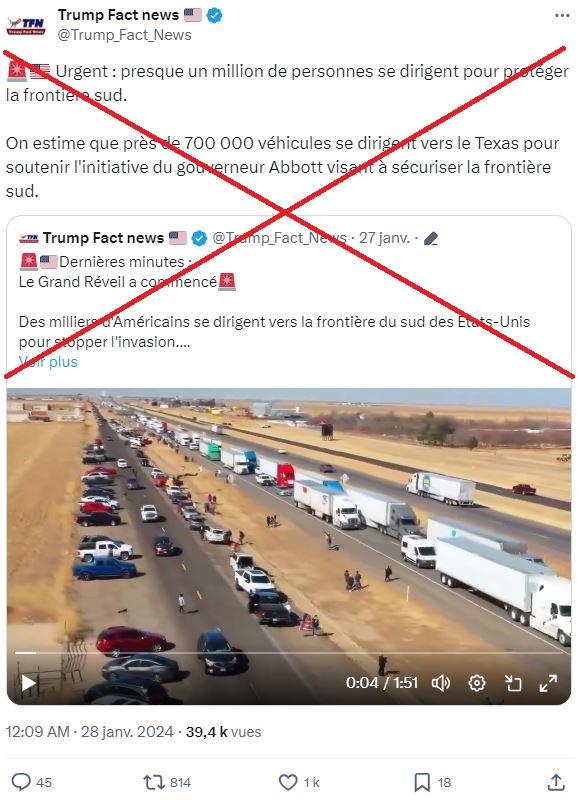Expand quoted tweet with Voir plus
The image size is (579, 800).
(x=48, y=362)
